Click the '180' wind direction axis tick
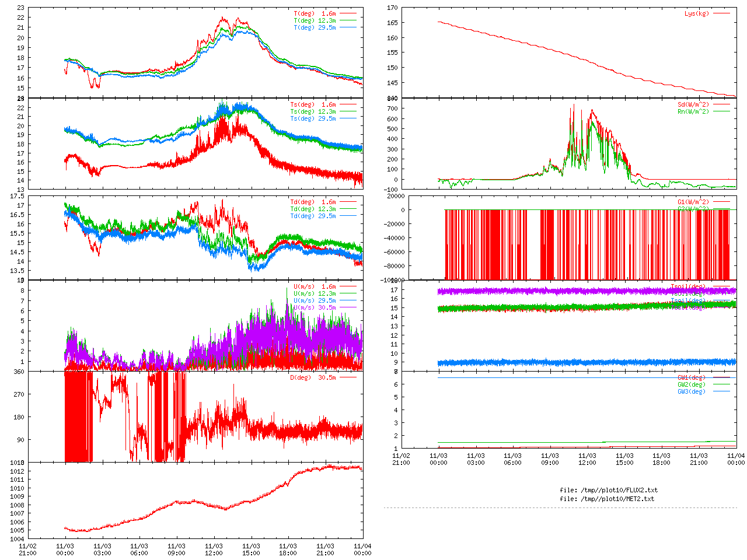Image resolution: width=747 pixels, height=560 pixels. pos(19,418)
